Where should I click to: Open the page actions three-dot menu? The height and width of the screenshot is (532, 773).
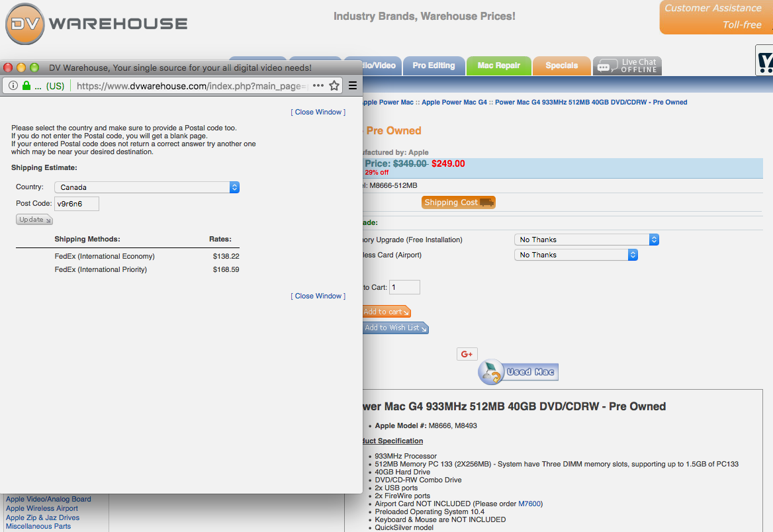(x=318, y=85)
